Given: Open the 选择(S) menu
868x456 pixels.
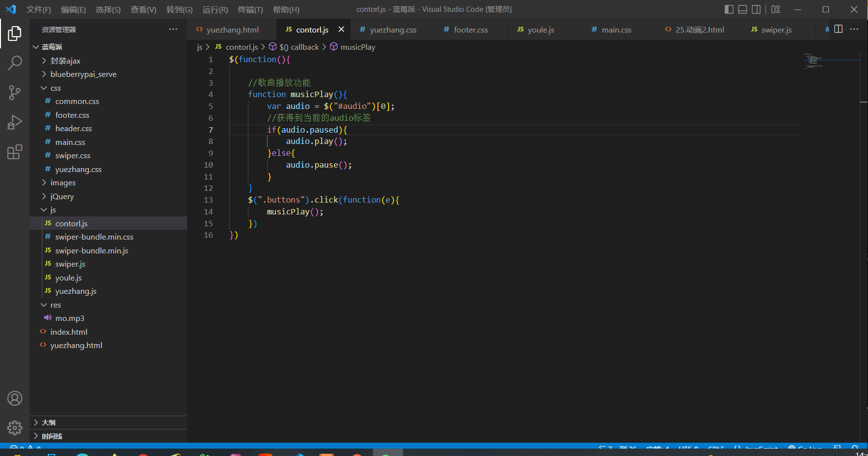Looking at the screenshot, I should click(x=108, y=9).
